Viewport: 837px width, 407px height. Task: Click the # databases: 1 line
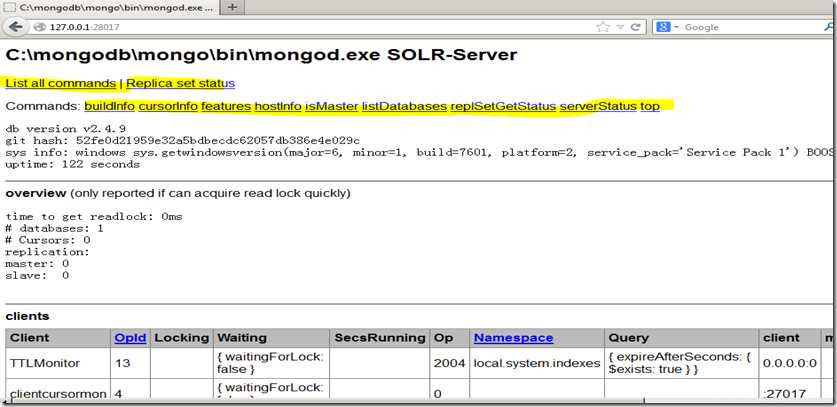(54, 228)
